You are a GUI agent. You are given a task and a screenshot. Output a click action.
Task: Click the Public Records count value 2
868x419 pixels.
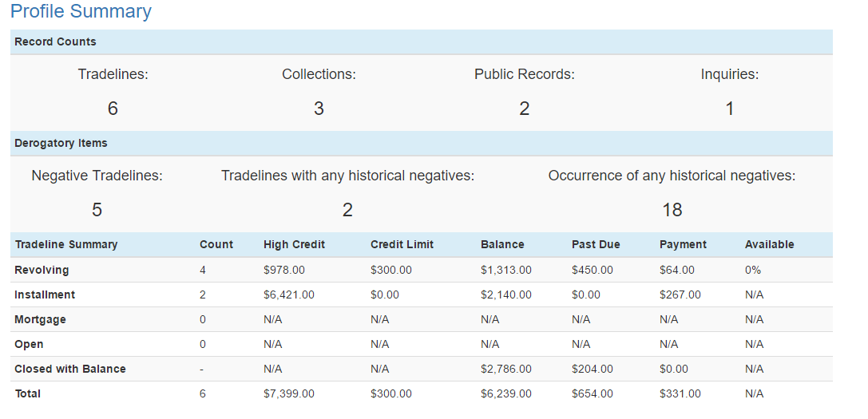(524, 109)
